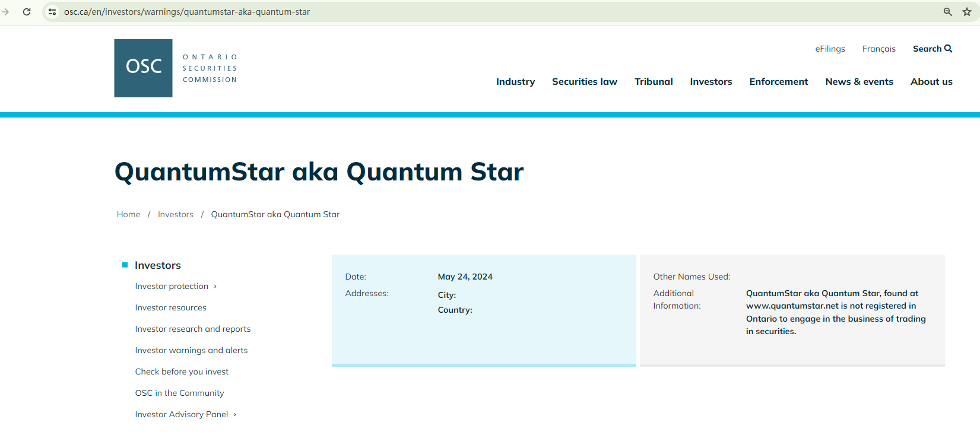Screen dimensions: 980x438
Task: Click the Additional Information label
Action: click(x=677, y=300)
